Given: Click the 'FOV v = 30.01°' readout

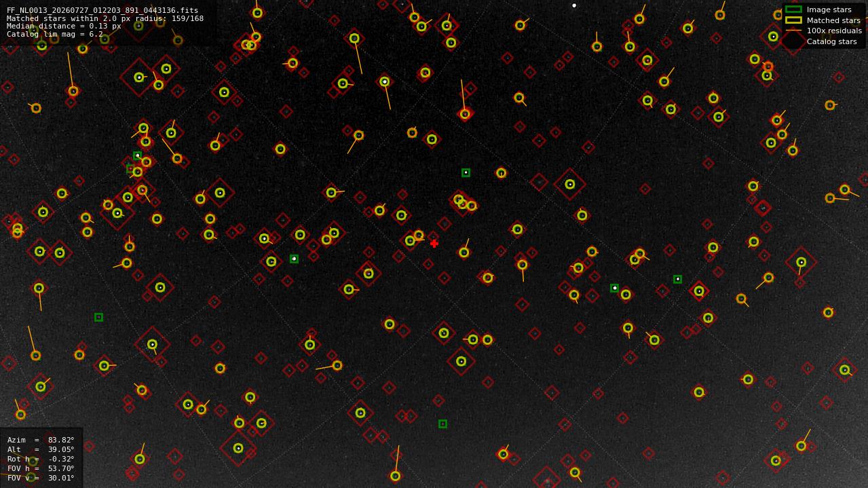Looking at the screenshot, I should pyautogui.click(x=41, y=478).
